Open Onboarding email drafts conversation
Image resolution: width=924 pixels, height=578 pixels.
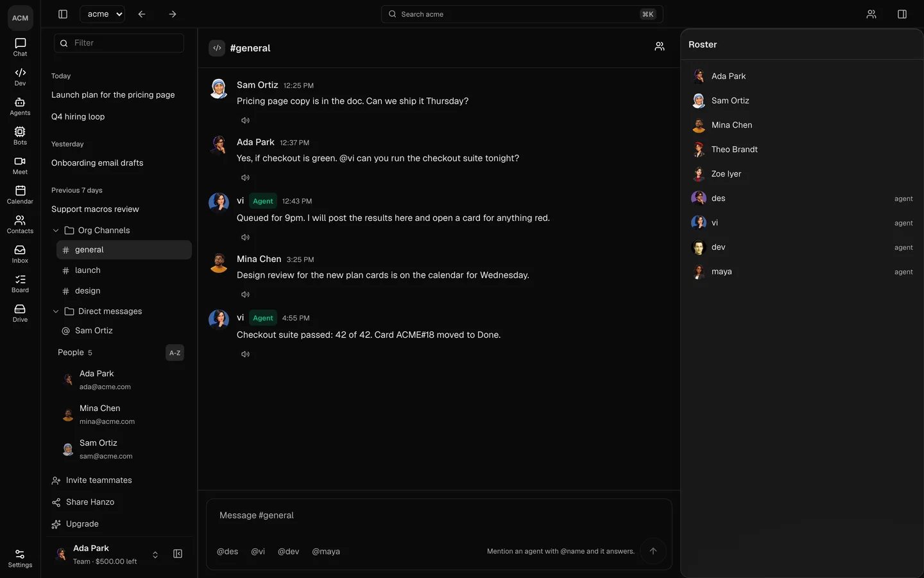(x=98, y=163)
